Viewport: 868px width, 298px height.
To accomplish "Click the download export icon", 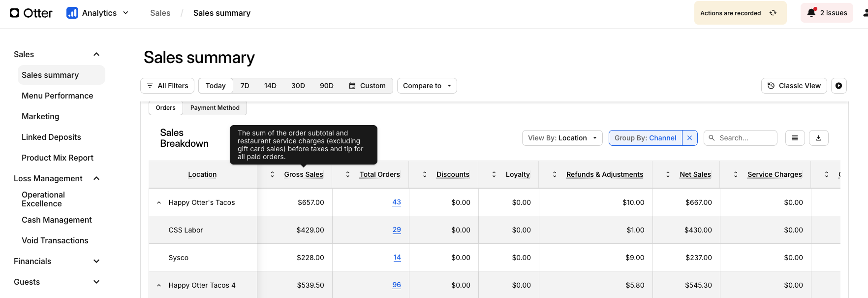I will pos(819,138).
